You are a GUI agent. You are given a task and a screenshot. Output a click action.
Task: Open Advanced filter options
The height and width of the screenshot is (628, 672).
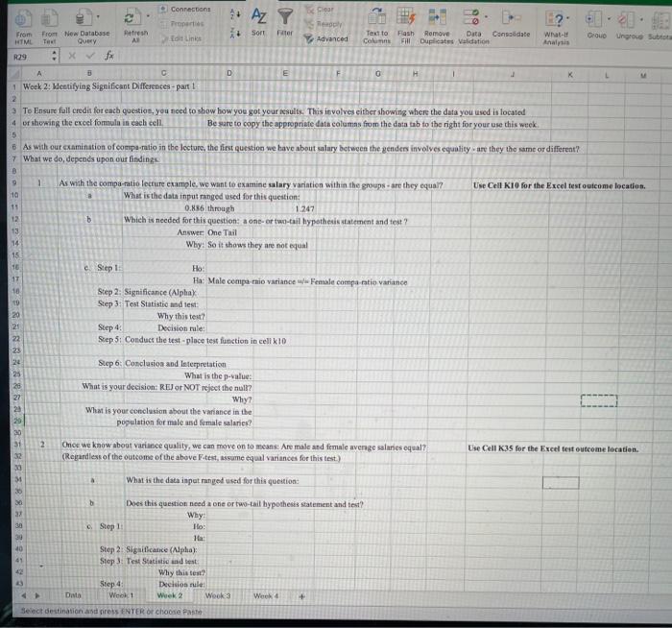coord(326,39)
